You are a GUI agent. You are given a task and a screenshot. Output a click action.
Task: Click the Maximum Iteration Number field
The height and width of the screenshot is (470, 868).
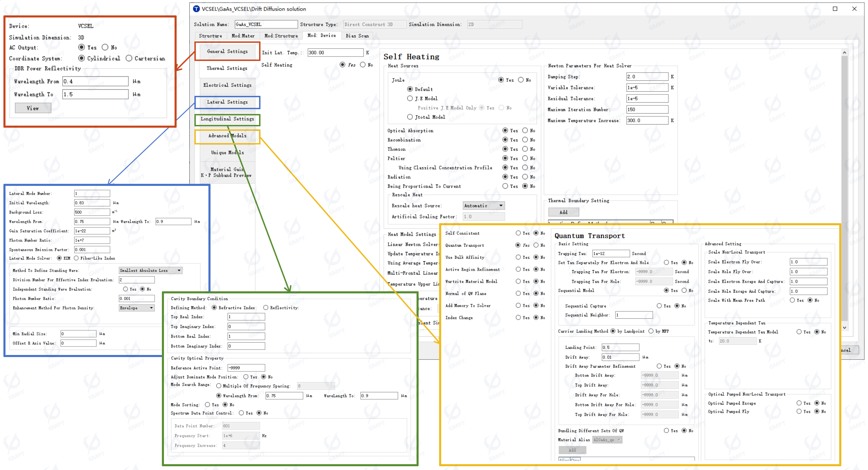647,110
